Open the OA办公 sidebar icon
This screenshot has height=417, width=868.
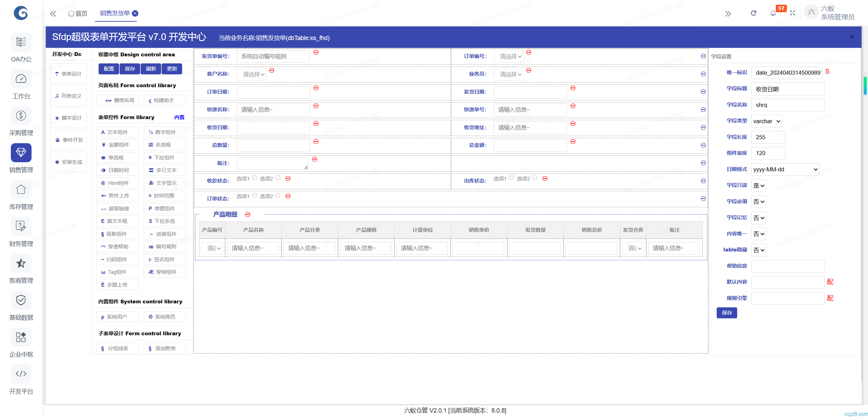[21, 42]
